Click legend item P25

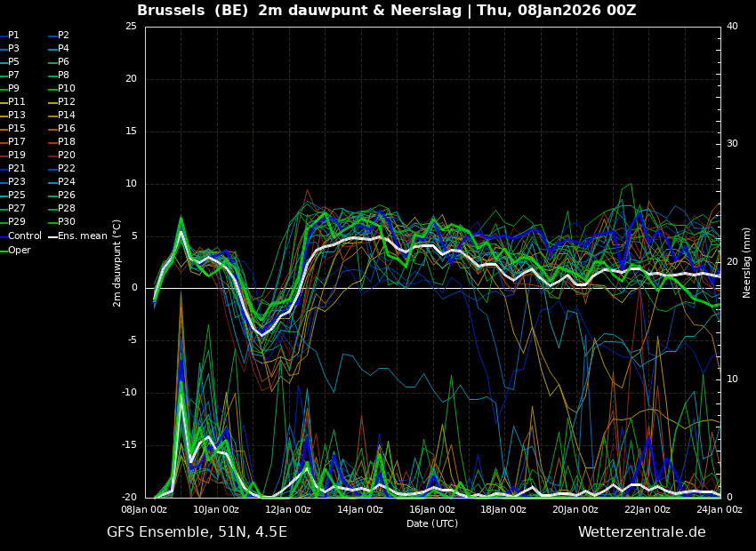12,195
